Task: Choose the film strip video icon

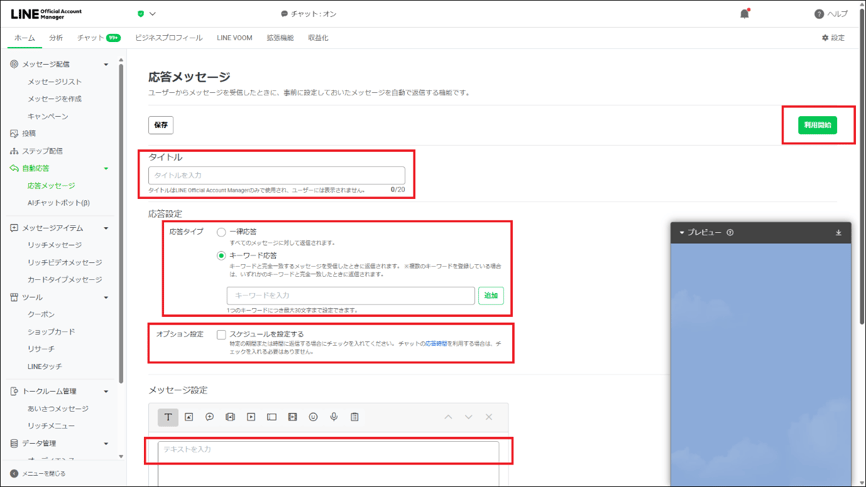Action: [x=293, y=417]
